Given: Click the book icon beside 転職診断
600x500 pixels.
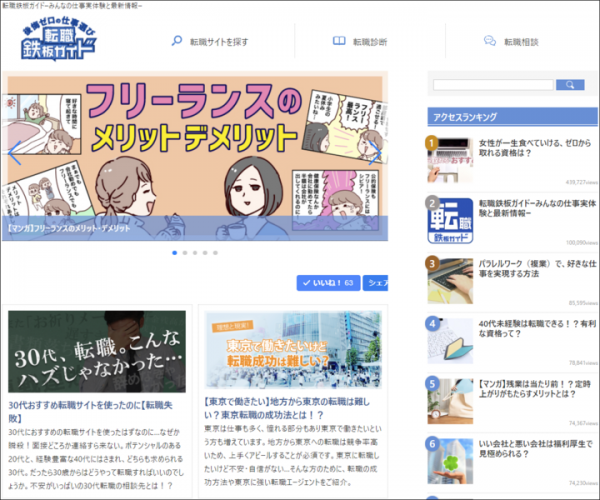Looking at the screenshot, I should tap(339, 42).
